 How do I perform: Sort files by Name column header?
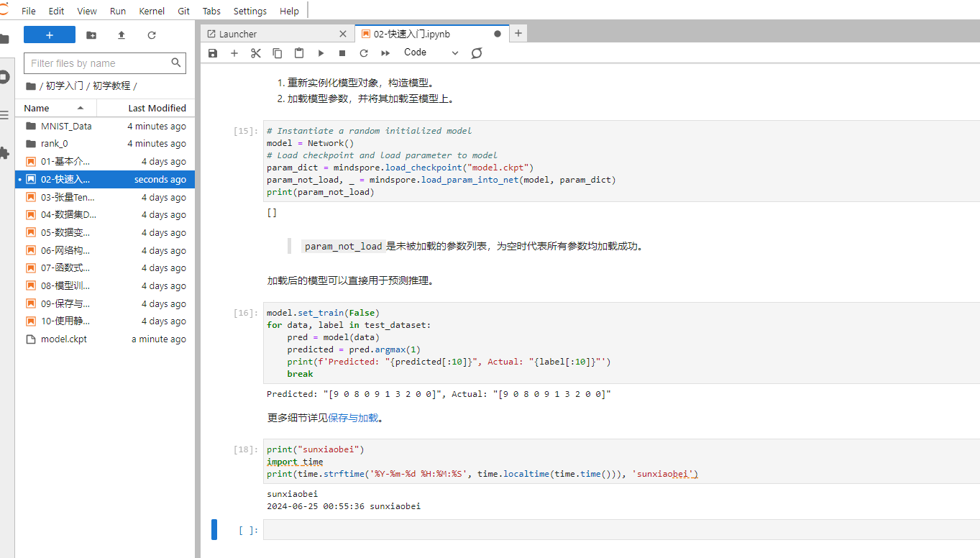pos(55,108)
